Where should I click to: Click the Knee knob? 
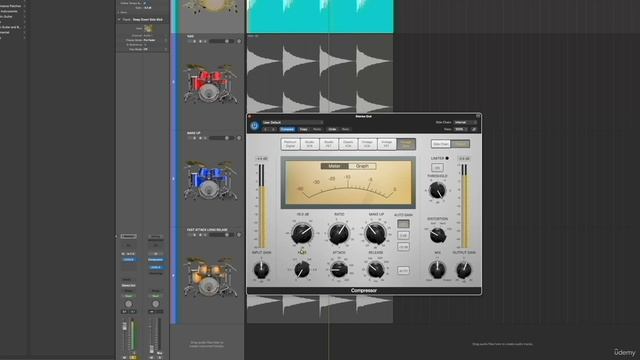(302, 270)
